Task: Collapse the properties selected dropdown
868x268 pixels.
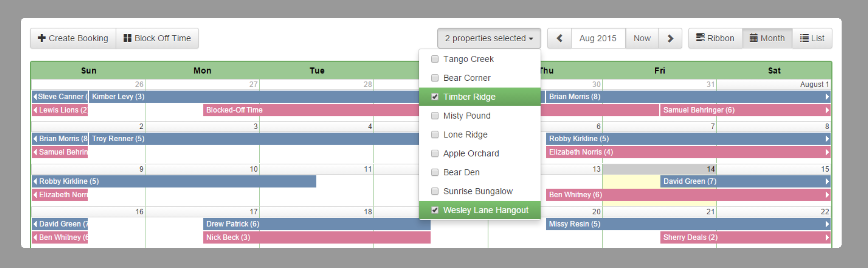Action: pos(489,38)
